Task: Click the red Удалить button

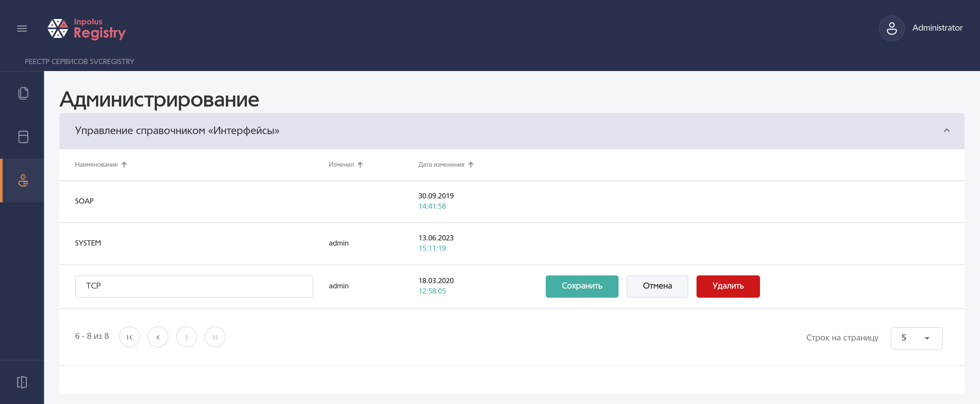Action: (728, 286)
